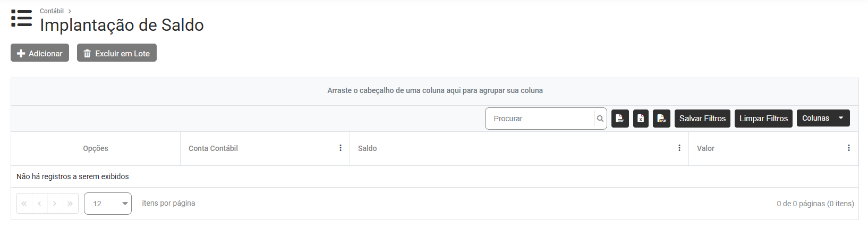The height and width of the screenshot is (236, 868).
Task: Focus the Procurar search field
Action: coord(540,119)
